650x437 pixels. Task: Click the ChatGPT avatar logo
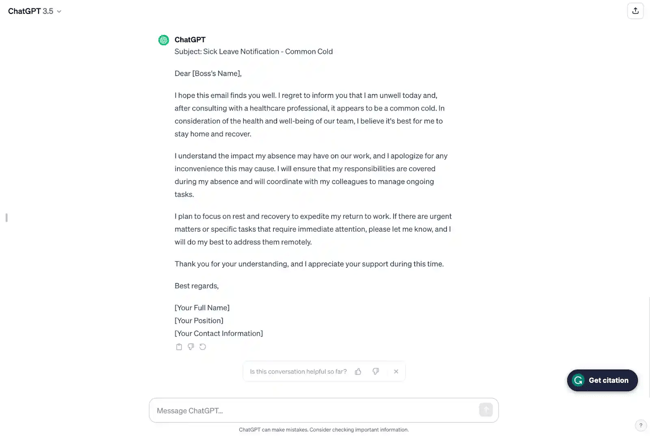coord(164,40)
